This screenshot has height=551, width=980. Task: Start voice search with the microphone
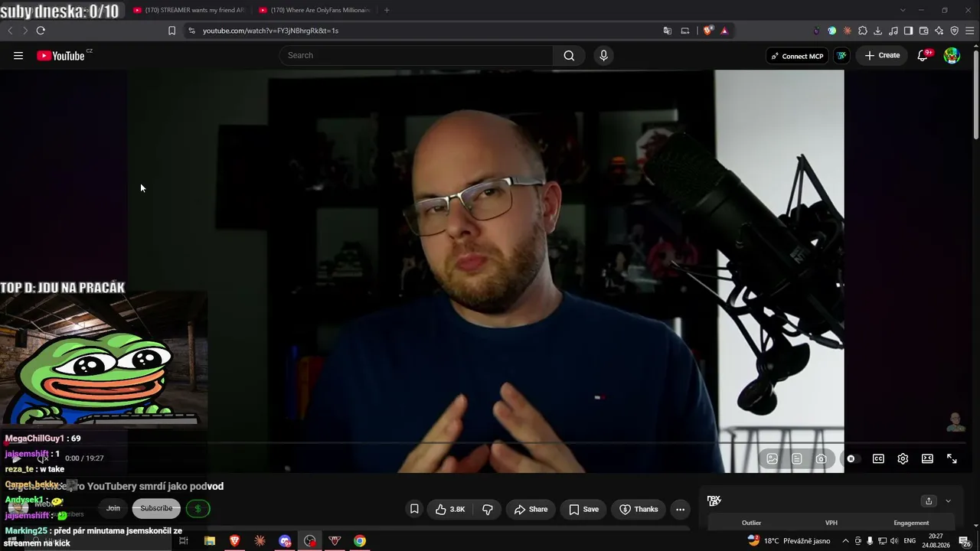pyautogui.click(x=603, y=56)
